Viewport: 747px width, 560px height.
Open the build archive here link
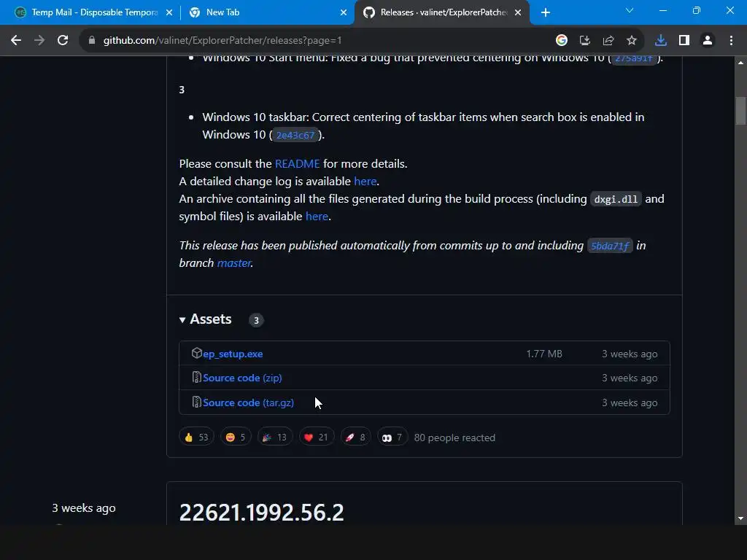[317, 216]
